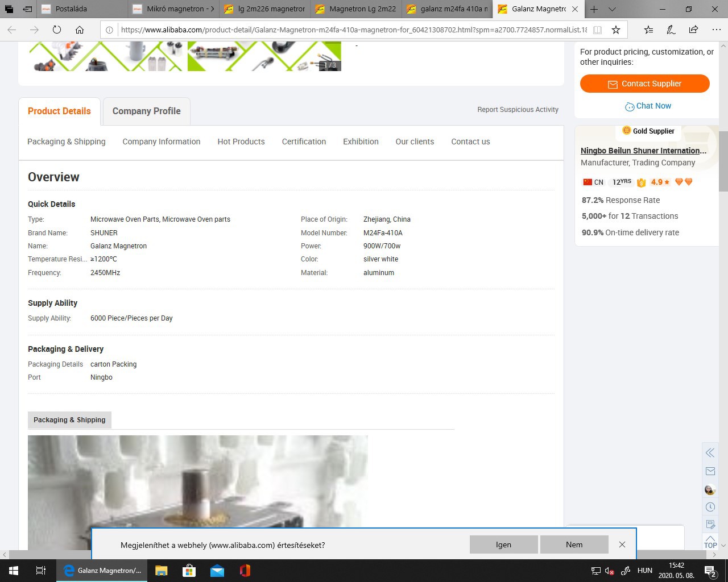This screenshot has height=582, width=728.
Task: Click Igen to allow notifications
Action: (503, 544)
